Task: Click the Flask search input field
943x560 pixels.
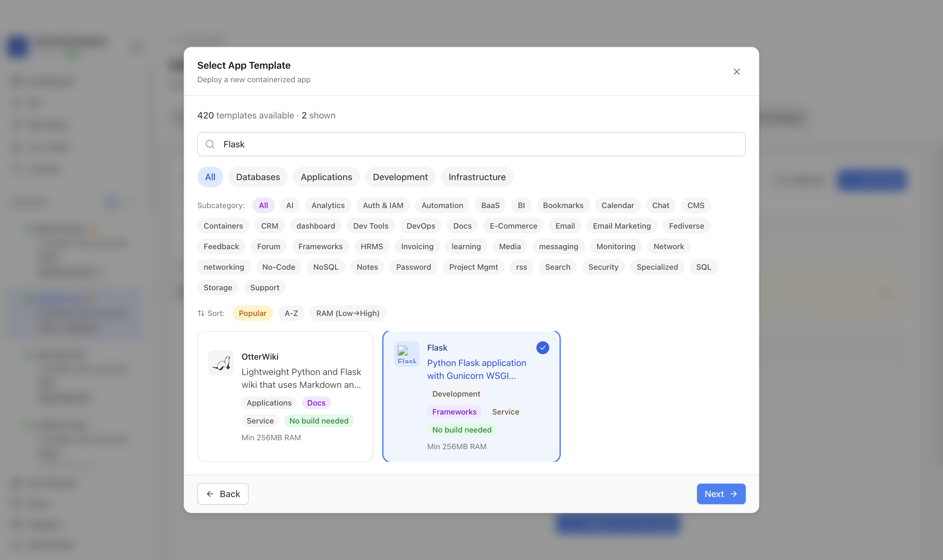Action: pos(471,144)
